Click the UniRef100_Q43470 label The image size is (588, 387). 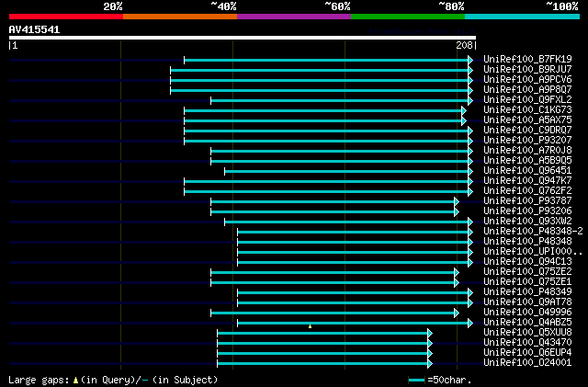click(527, 343)
